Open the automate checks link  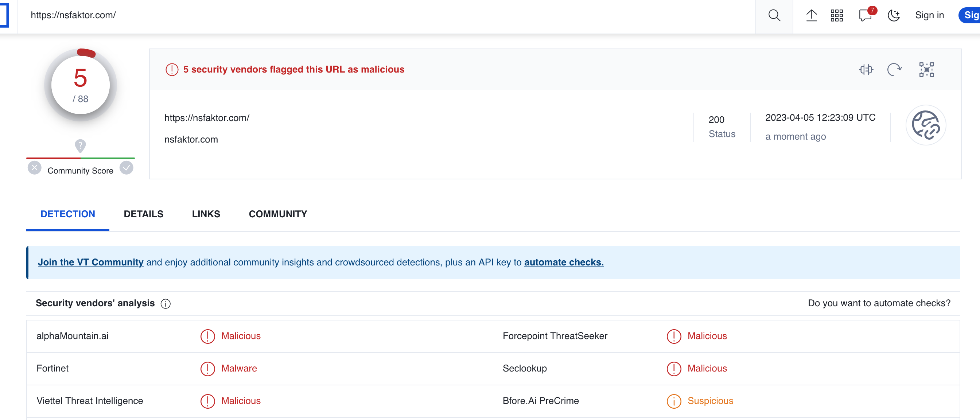[x=564, y=262]
